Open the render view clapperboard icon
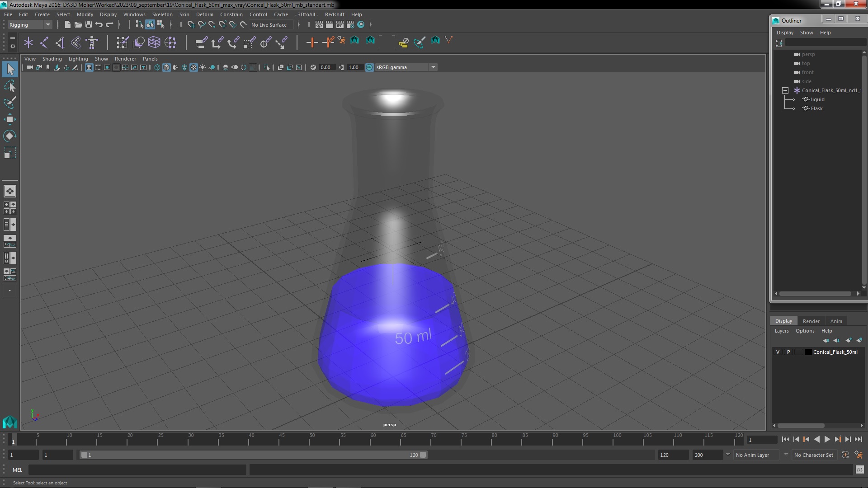This screenshot has width=868, height=488. pyautogui.click(x=319, y=24)
